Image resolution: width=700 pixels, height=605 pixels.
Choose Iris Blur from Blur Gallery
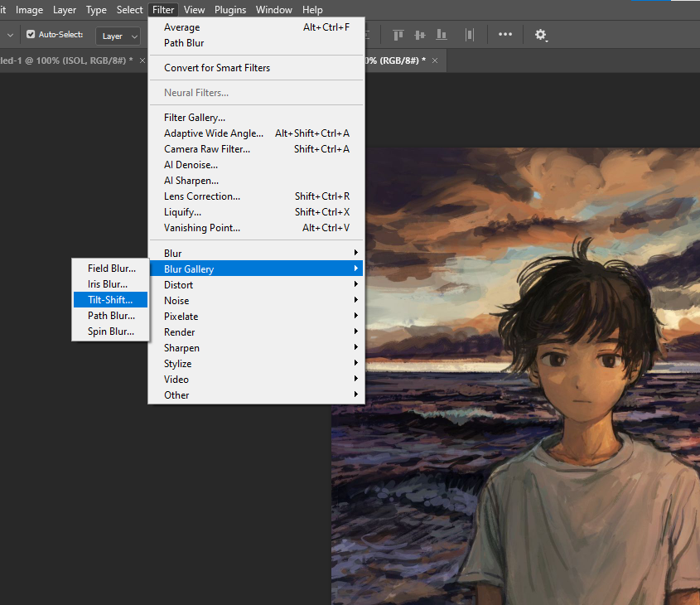tap(110, 284)
